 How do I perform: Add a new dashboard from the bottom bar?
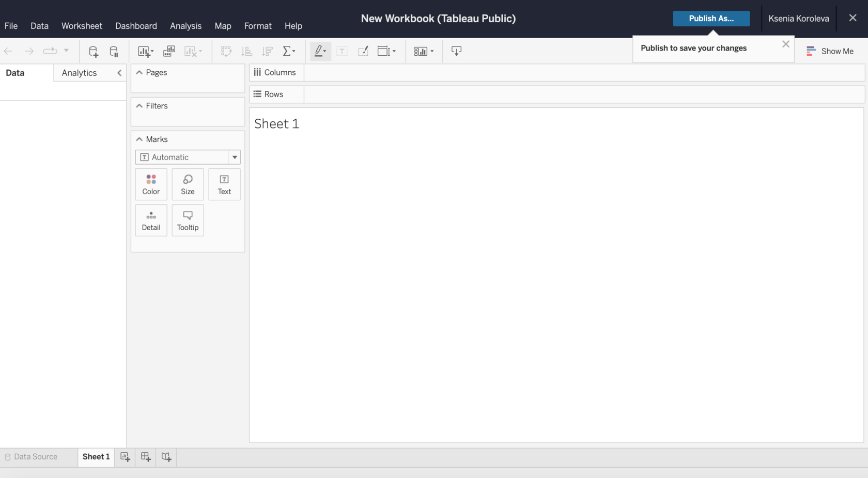[145, 457]
